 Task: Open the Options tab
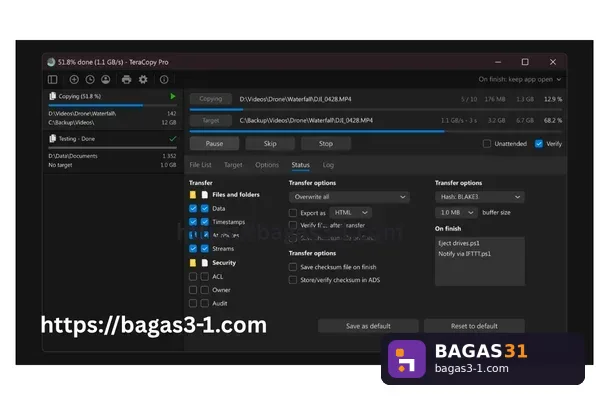tap(267, 165)
